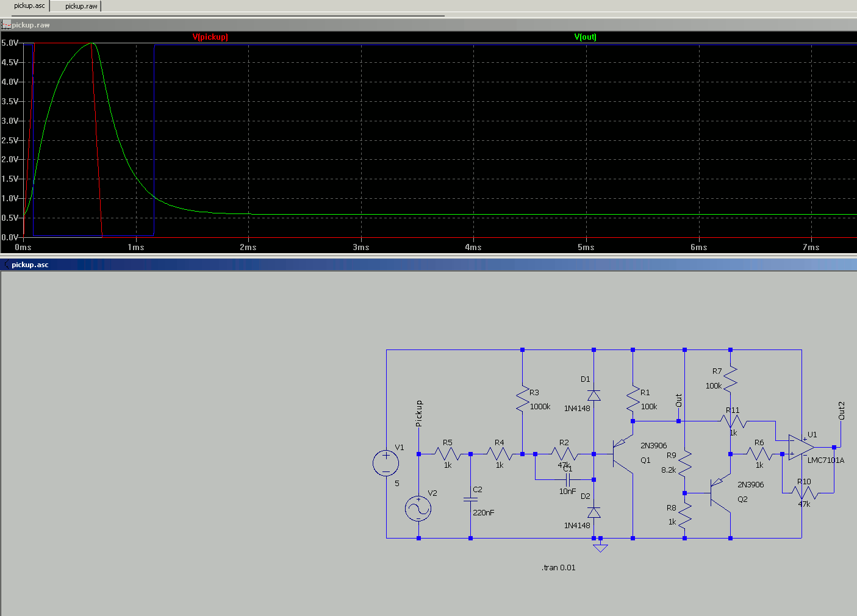Click the D1 1N4148 diode symbol
Image resolution: width=857 pixels, height=616 pixels.
click(593, 395)
